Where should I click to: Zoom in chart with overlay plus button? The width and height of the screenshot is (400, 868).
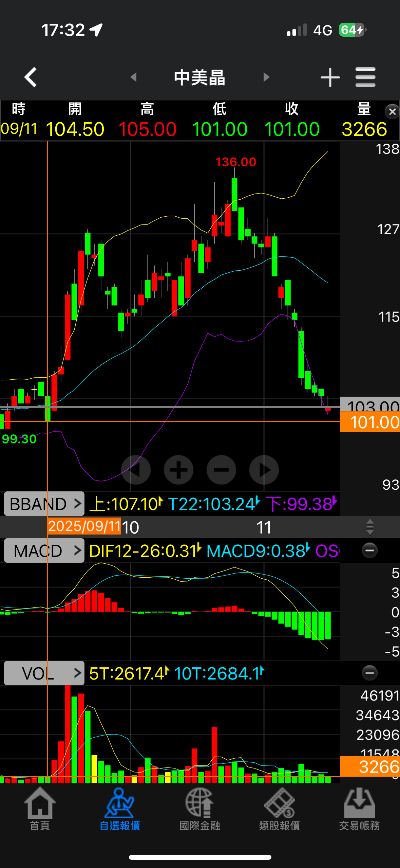[178, 470]
